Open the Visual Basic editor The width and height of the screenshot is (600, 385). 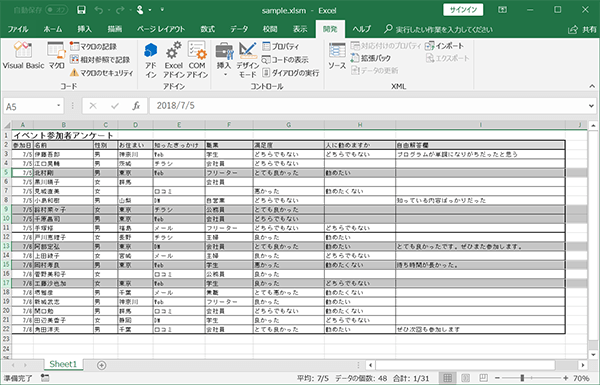point(23,56)
